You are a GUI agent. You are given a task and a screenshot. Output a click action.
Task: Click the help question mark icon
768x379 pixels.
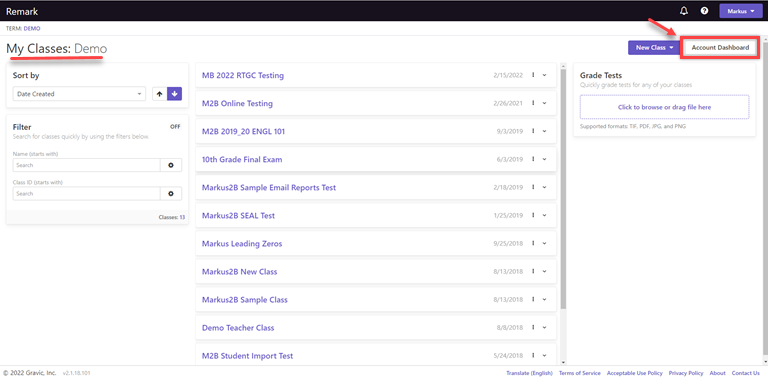click(x=704, y=11)
